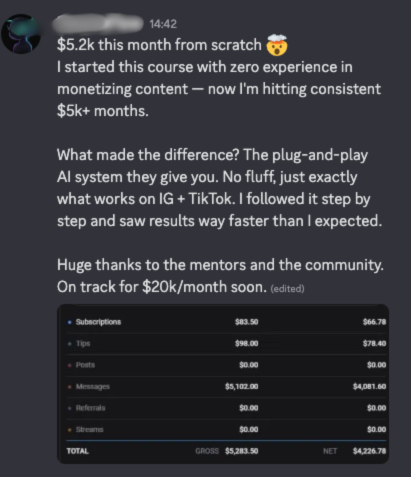Select the 14:42 message timestamp
411x477 pixels.
pyautogui.click(x=163, y=24)
